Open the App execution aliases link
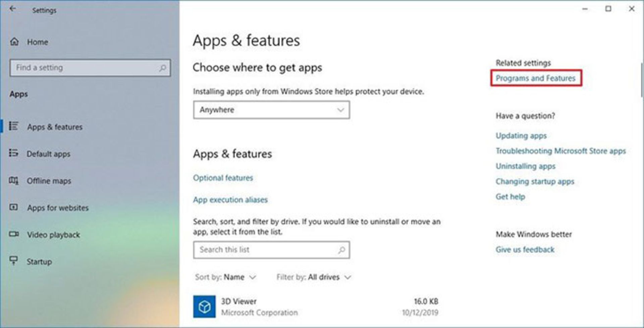 click(230, 200)
